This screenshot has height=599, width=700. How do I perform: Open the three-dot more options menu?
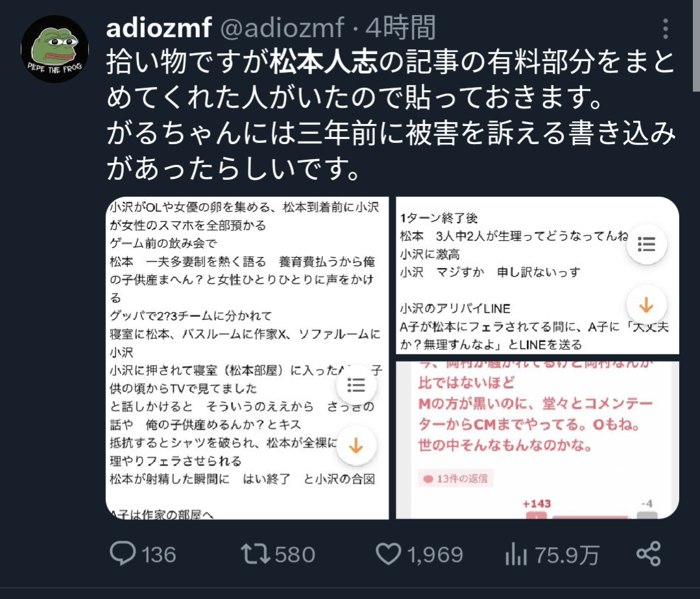pyautogui.click(x=665, y=29)
